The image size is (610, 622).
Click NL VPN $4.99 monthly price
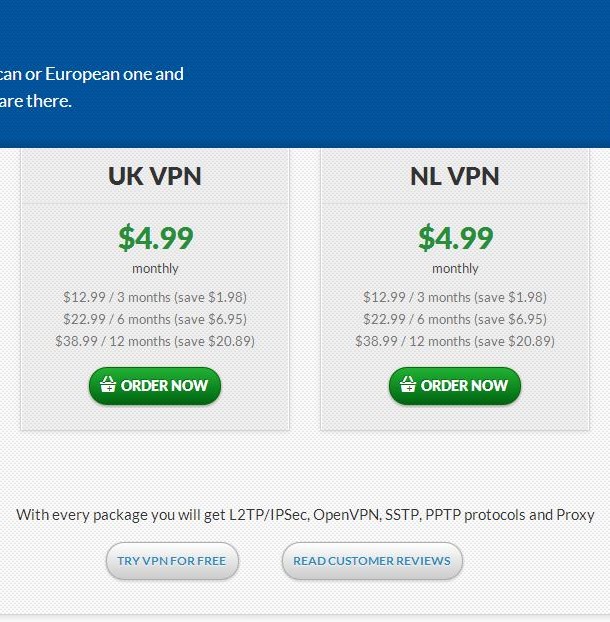click(x=455, y=238)
